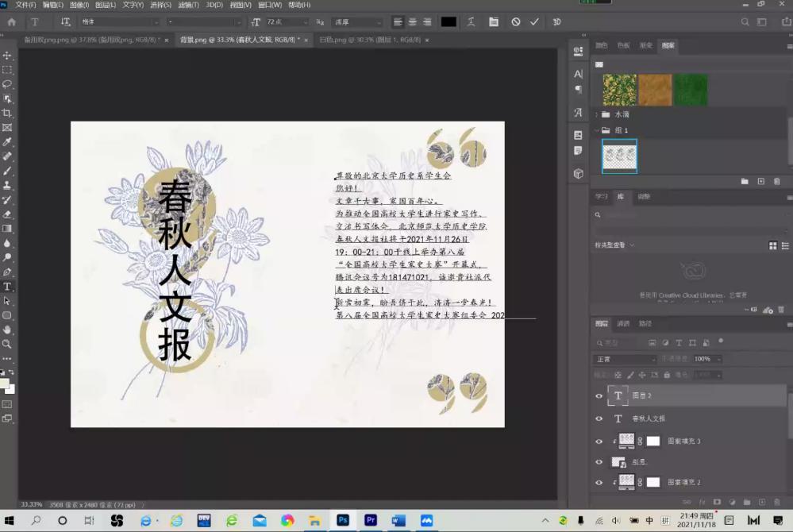This screenshot has width=793, height=532.
Task: Select the Zoom magnifier tool
Action: 7,344
